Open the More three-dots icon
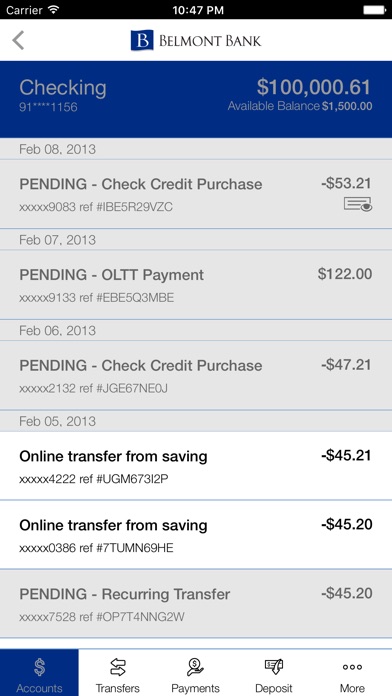This screenshot has width=392, height=696. click(352, 667)
